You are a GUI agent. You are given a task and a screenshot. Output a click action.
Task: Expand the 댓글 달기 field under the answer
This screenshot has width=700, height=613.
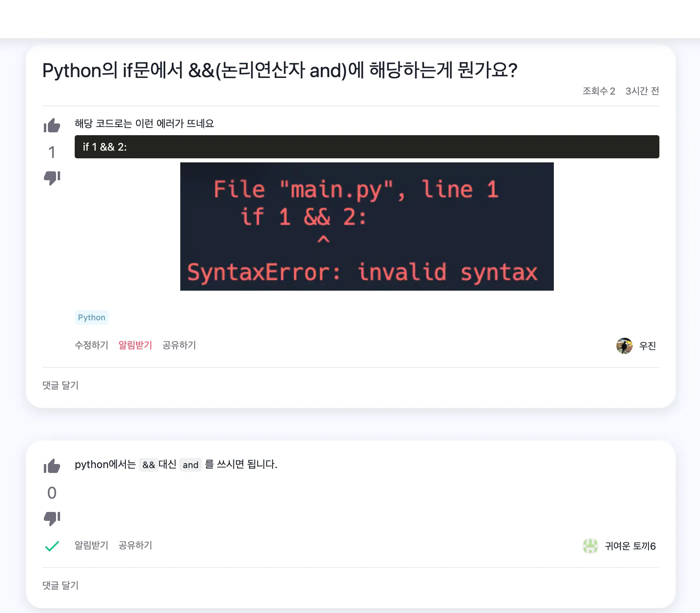pos(60,585)
